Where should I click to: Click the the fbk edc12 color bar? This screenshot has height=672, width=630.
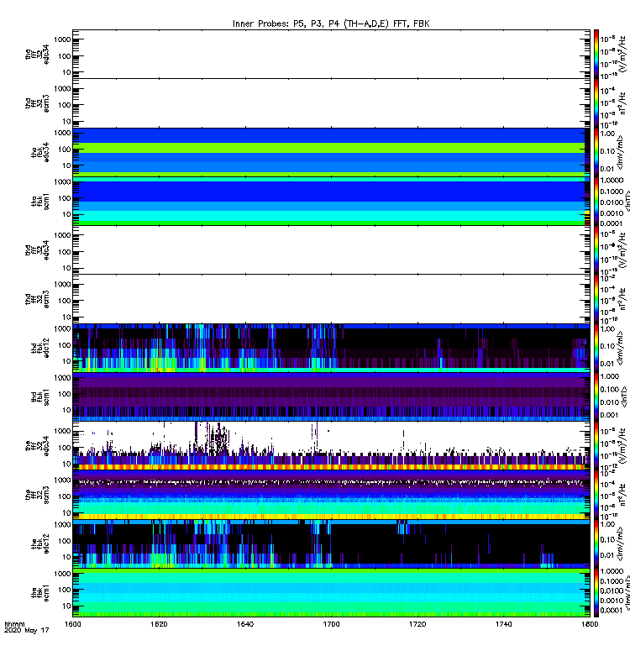596,543
